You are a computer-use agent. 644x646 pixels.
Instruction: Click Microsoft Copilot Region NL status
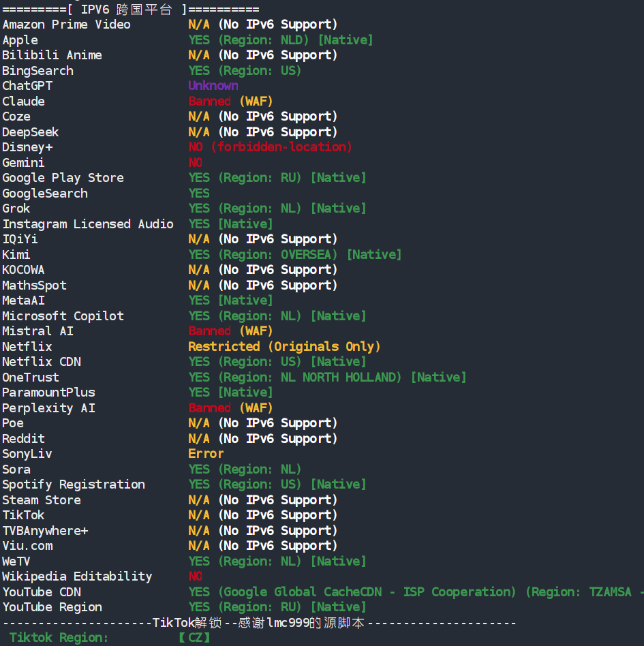(x=277, y=316)
